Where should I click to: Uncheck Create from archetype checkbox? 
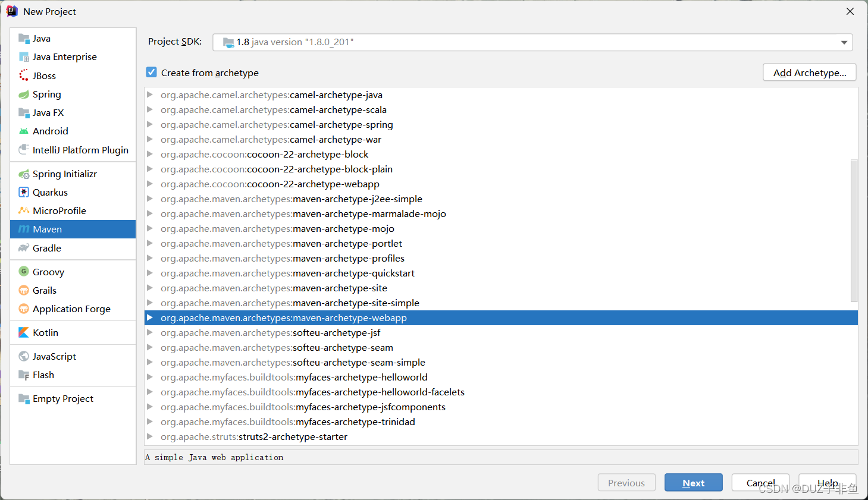tap(152, 73)
